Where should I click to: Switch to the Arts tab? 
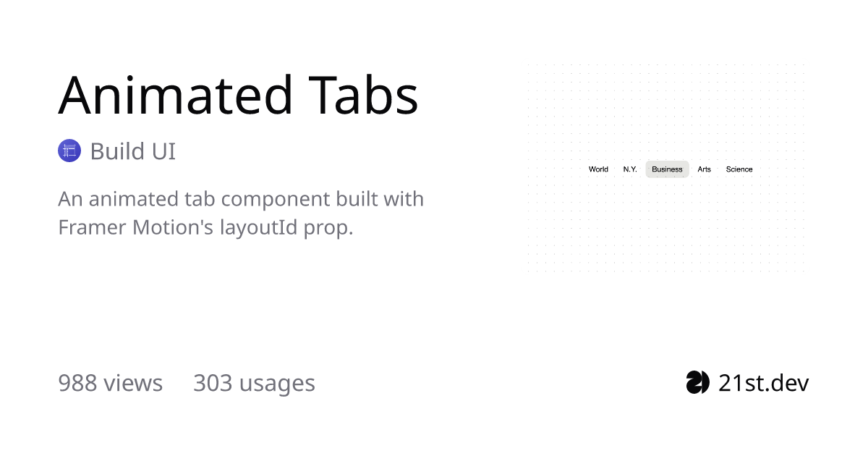coord(704,169)
